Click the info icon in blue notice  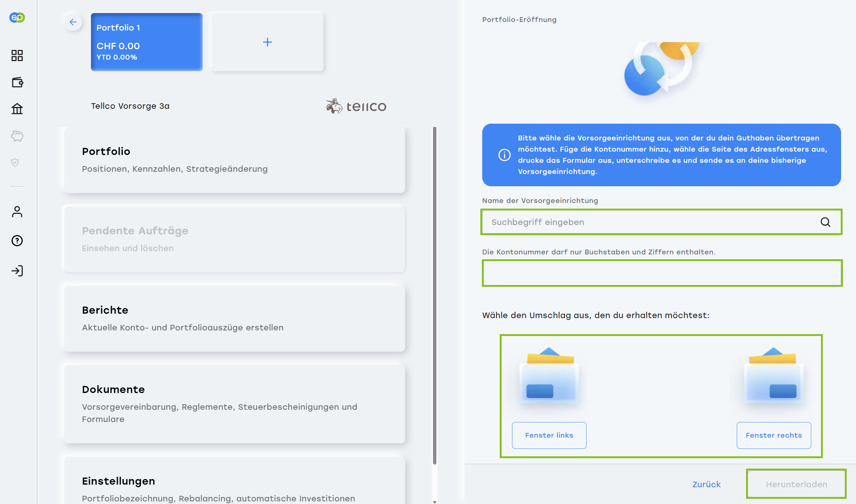click(x=505, y=155)
